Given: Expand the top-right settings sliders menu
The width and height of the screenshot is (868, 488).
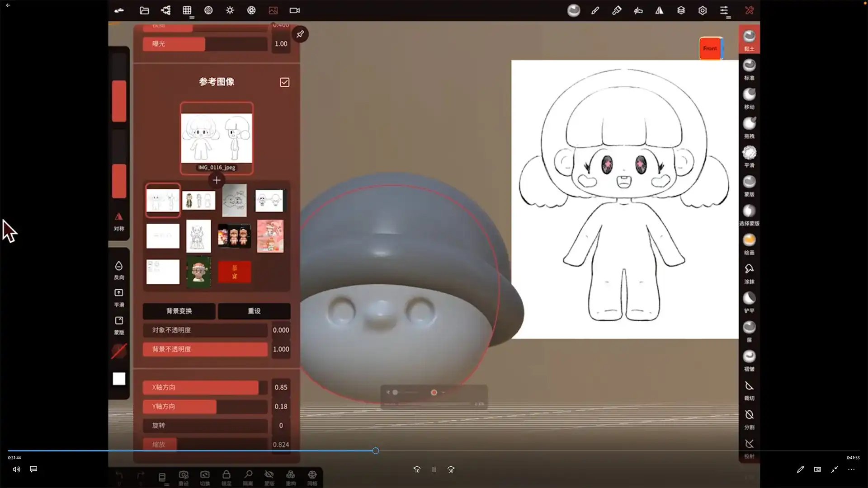Looking at the screenshot, I should [x=724, y=11].
